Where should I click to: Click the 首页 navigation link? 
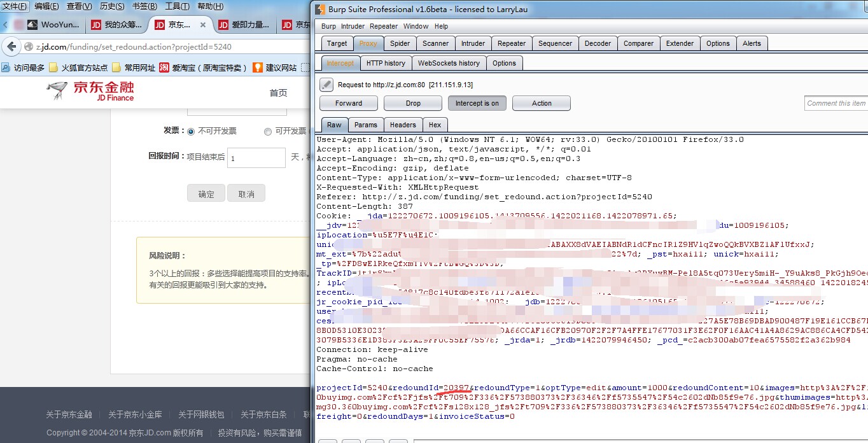[x=278, y=92]
